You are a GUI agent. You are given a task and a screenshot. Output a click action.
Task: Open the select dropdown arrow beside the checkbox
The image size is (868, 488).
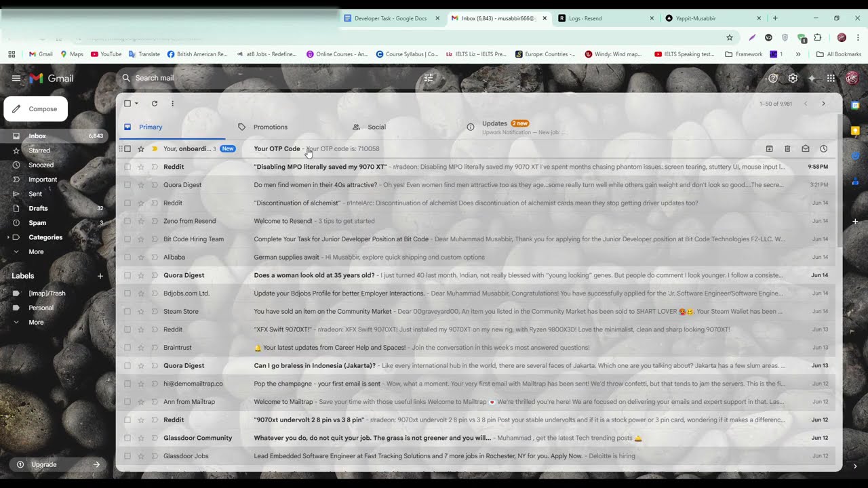pos(136,104)
